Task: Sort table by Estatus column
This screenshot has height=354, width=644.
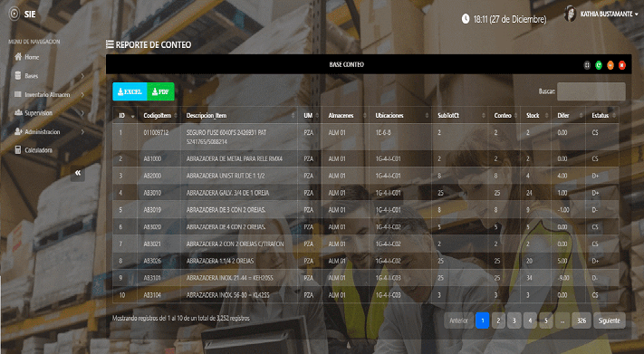Action: (x=602, y=116)
